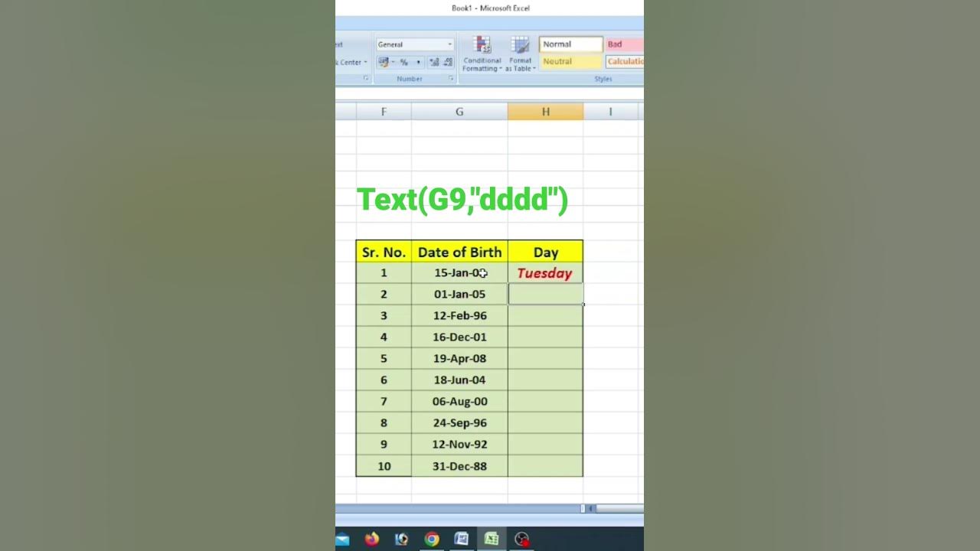
Task: Select the 15-Jan date cell
Action: [459, 273]
